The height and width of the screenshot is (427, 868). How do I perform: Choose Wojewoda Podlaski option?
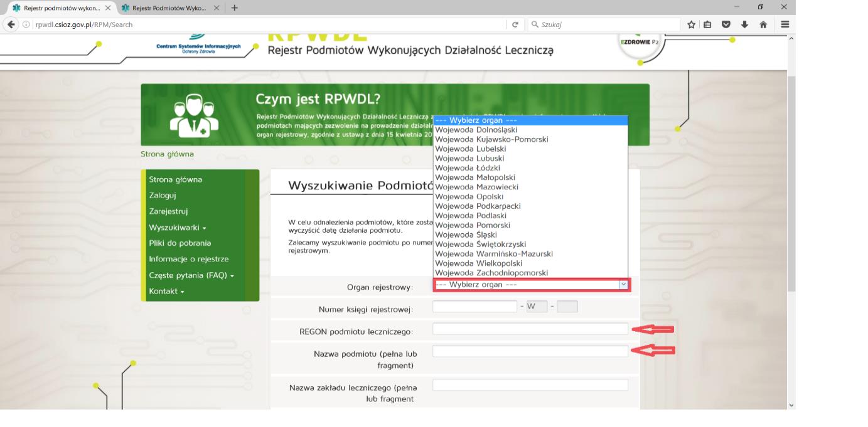click(530, 216)
